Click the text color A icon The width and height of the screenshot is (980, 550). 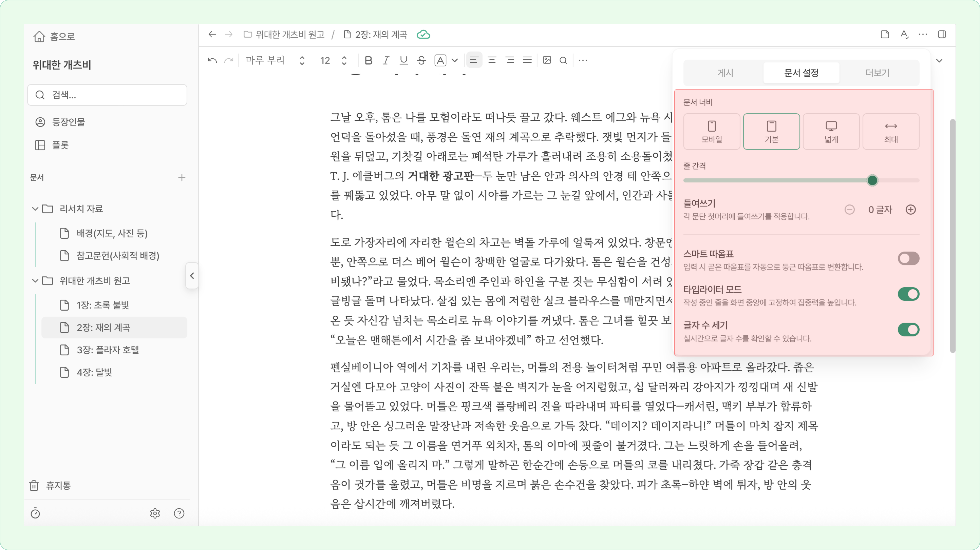click(440, 60)
